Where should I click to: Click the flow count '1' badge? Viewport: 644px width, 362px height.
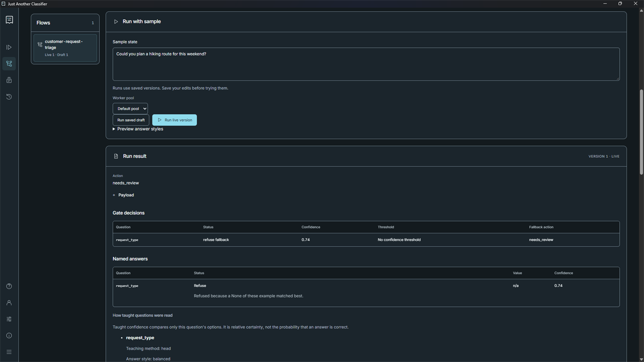click(93, 23)
